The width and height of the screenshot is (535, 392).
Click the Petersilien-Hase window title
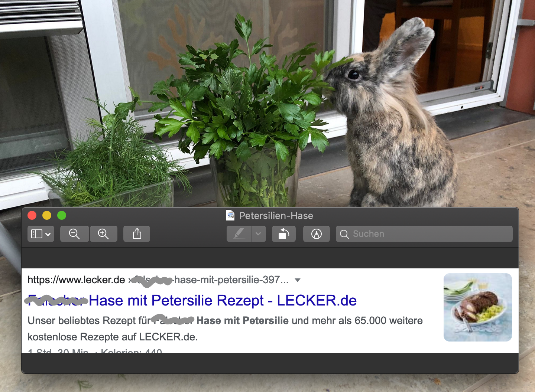276,216
